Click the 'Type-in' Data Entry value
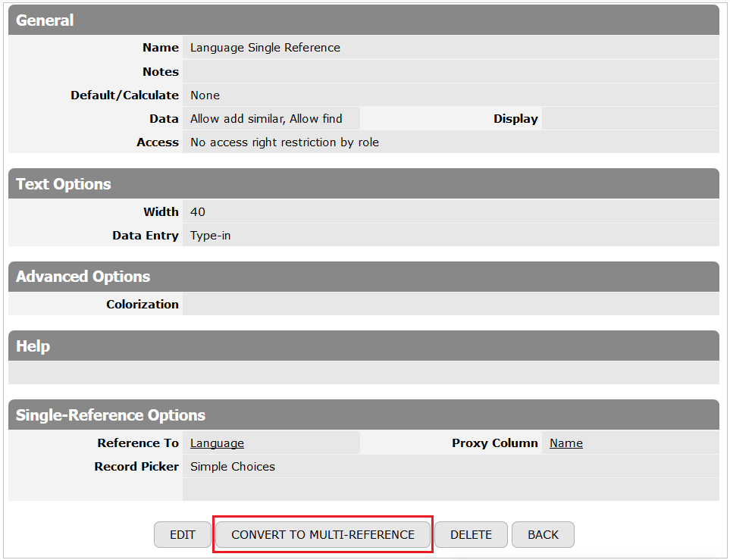730x560 pixels. (210, 236)
